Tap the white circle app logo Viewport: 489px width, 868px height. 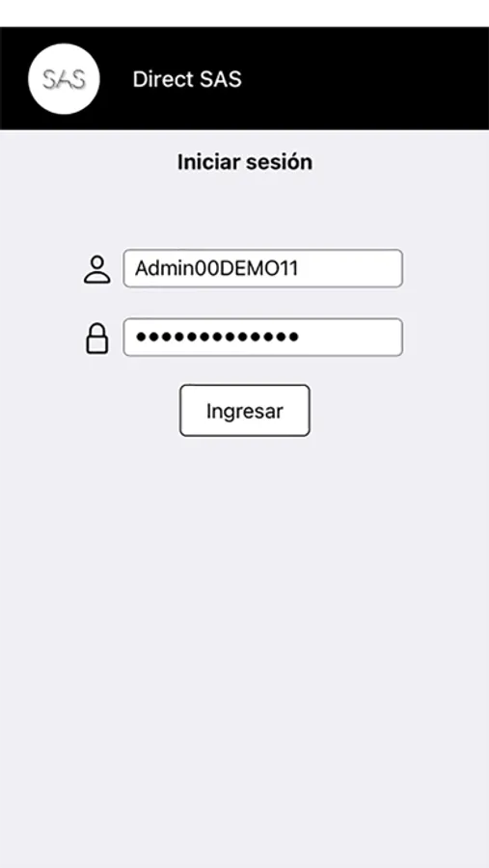click(64, 79)
